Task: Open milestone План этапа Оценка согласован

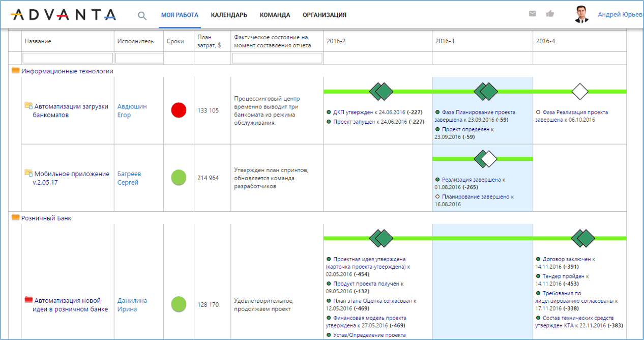Action: point(371,305)
